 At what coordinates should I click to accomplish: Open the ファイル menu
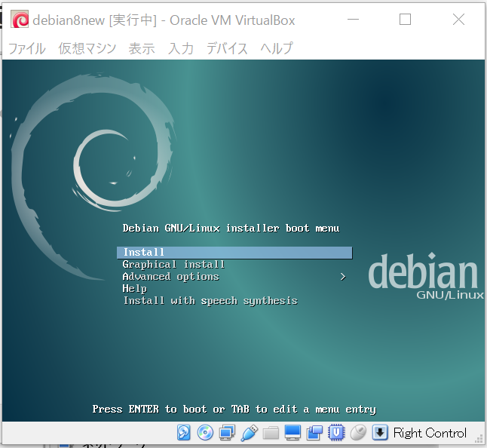pyautogui.click(x=26, y=48)
